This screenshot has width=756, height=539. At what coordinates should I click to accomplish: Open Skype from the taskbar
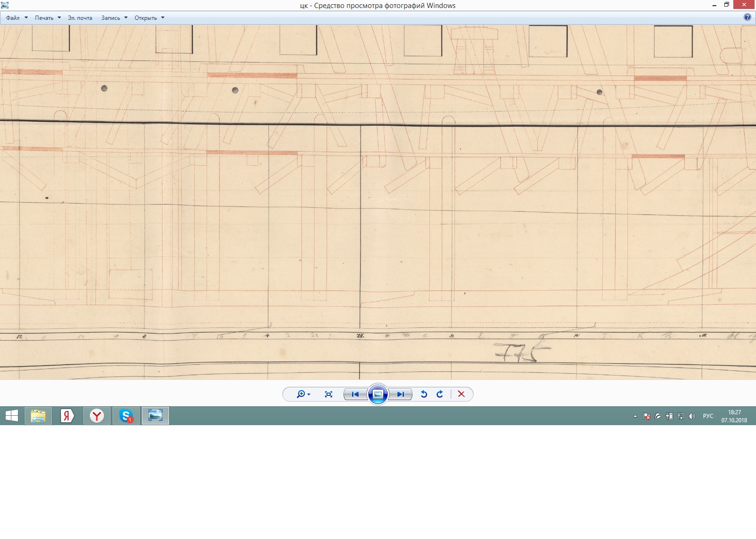pos(126,416)
